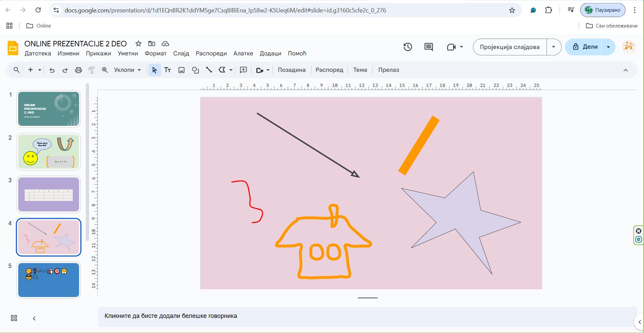This screenshot has width=644, height=333.
Task: Select the Line tool icon
Action: click(209, 70)
